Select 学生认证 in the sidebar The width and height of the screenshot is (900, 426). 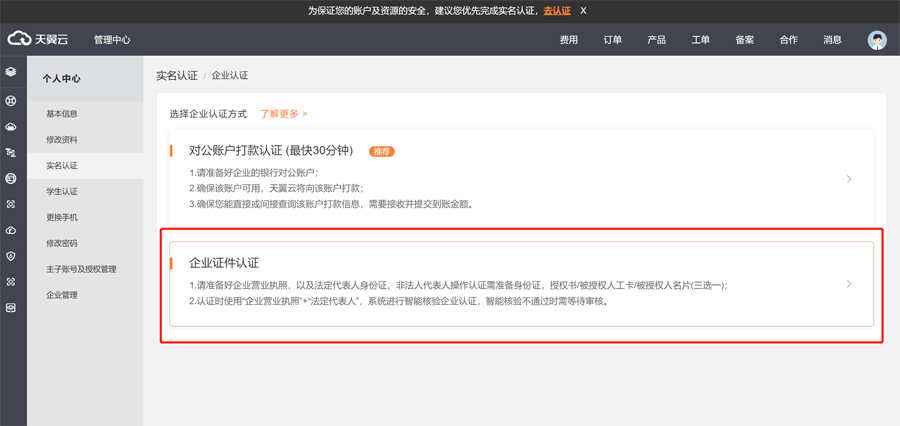pyautogui.click(x=85, y=191)
